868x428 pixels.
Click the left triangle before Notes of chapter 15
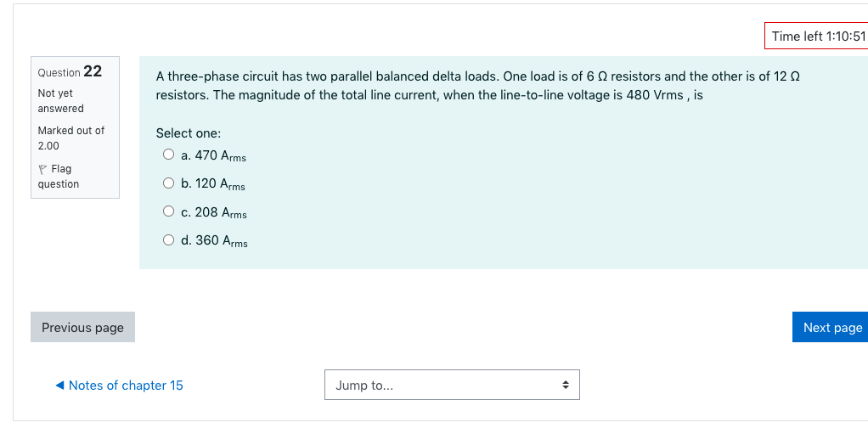(x=59, y=386)
